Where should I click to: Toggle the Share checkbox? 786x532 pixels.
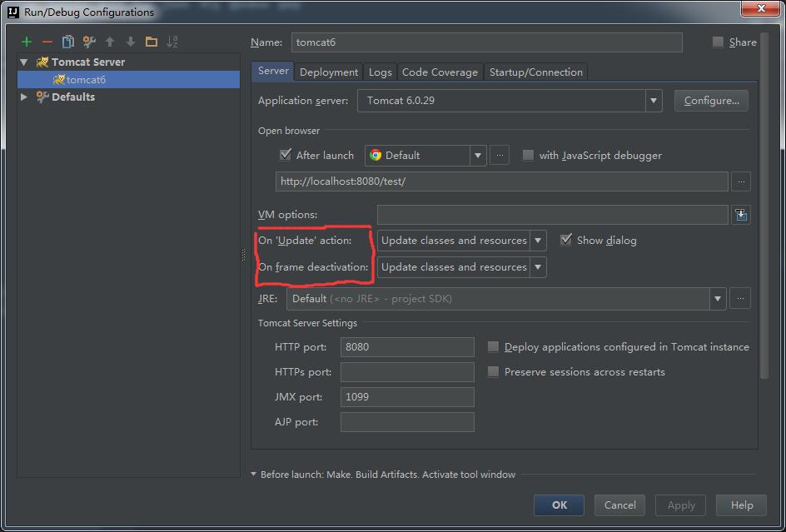[718, 42]
